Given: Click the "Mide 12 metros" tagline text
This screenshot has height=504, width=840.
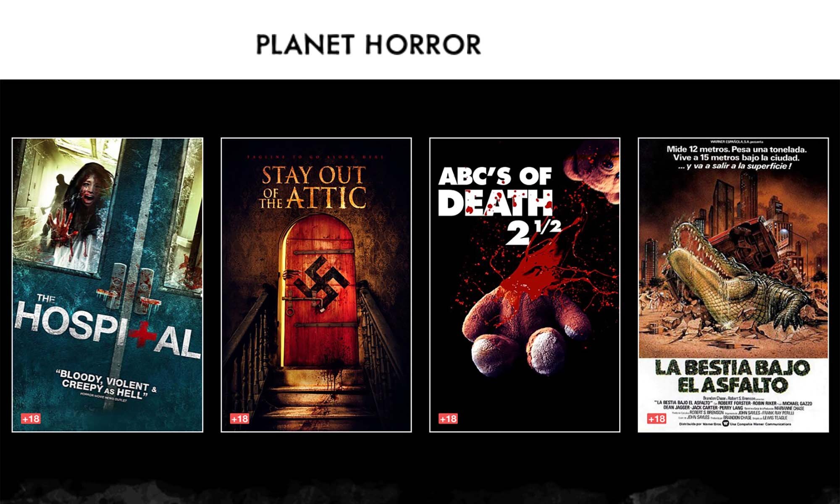Looking at the screenshot, I should pyautogui.click(x=736, y=157).
